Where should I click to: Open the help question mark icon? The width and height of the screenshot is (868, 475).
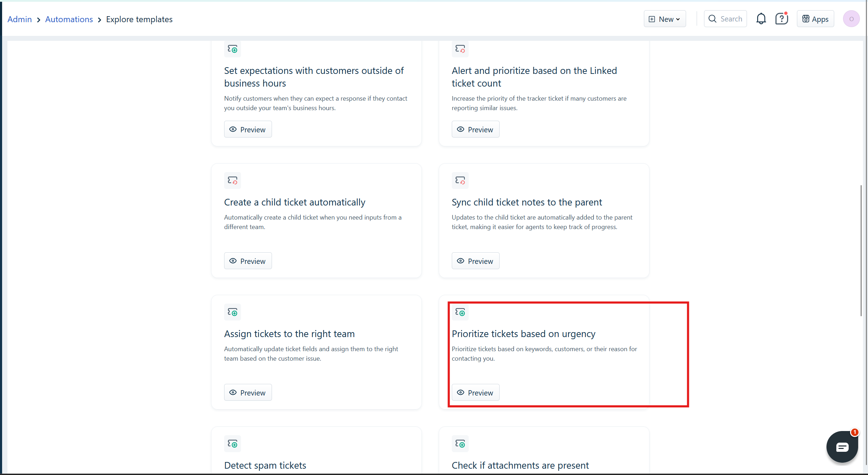pos(781,19)
